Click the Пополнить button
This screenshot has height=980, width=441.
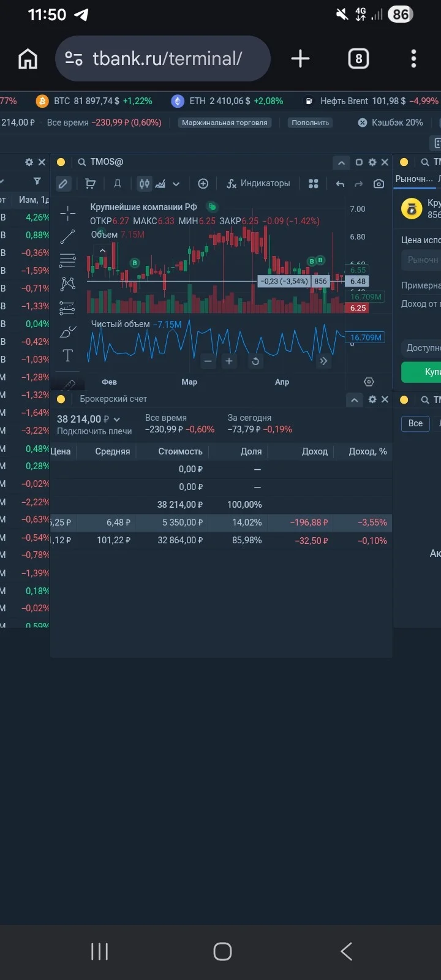click(311, 123)
